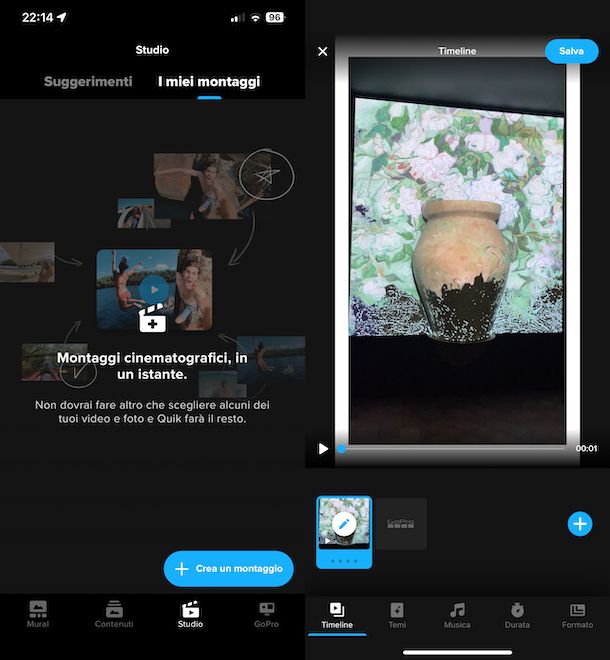Tap the cellular signal bars icon

point(237,18)
